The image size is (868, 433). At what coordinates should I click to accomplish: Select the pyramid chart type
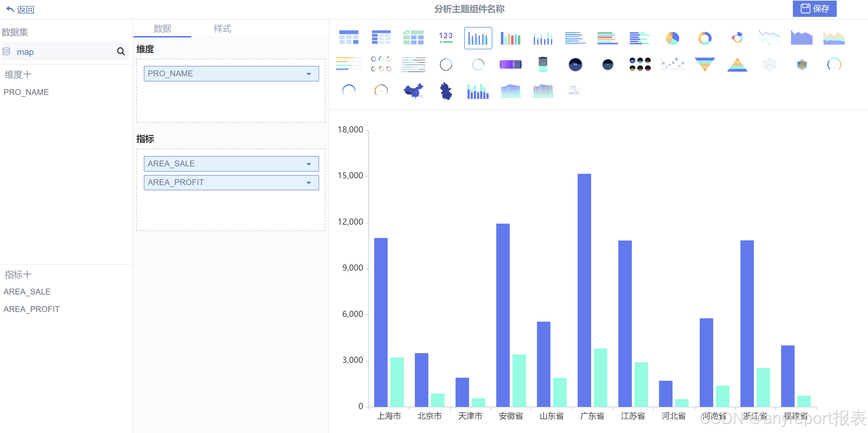[x=737, y=64]
